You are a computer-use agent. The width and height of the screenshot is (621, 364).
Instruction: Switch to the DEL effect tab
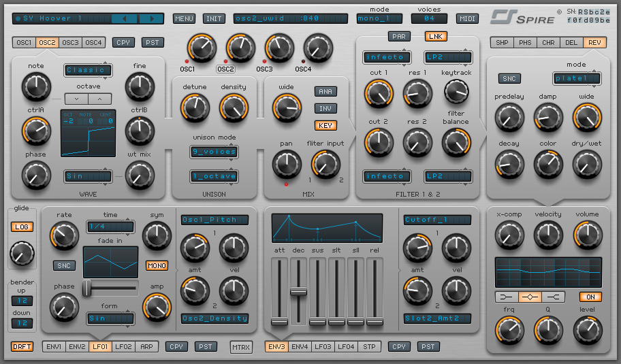click(x=571, y=43)
